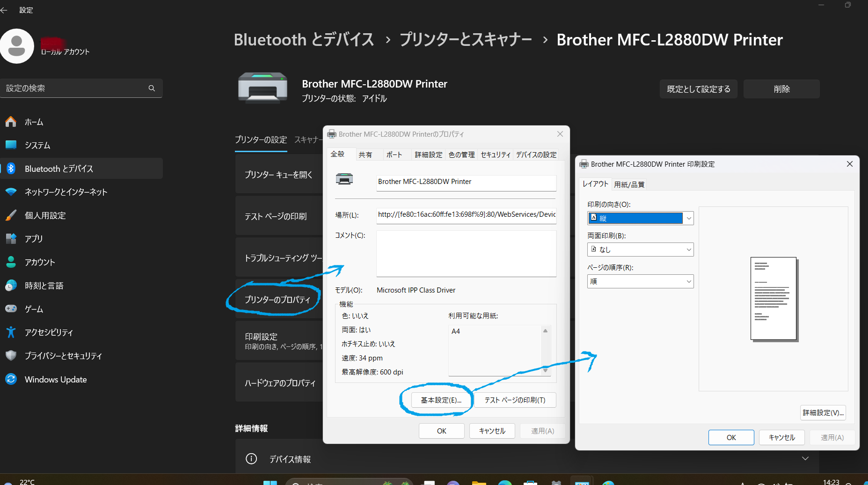Switch to the ポート tab
868x485 pixels.
click(x=394, y=155)
